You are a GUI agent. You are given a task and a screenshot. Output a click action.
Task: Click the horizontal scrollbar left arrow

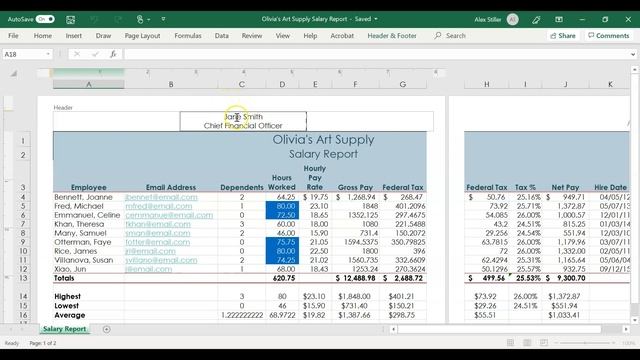tap(393, 329)
